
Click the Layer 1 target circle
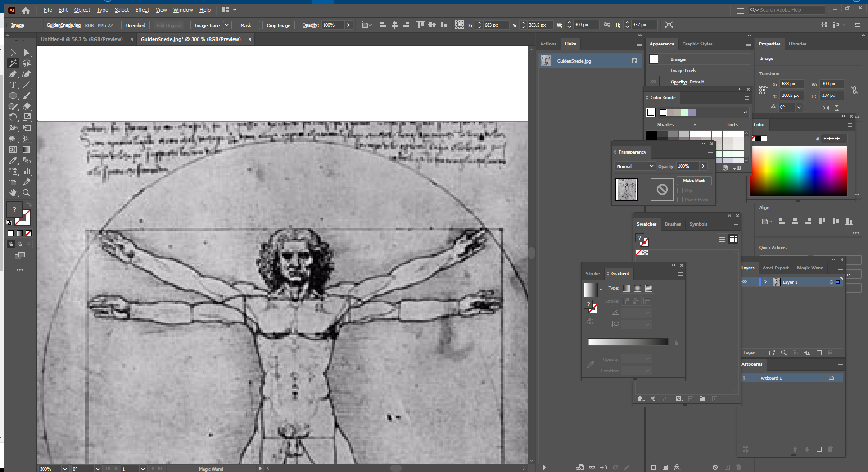[831, 282]
